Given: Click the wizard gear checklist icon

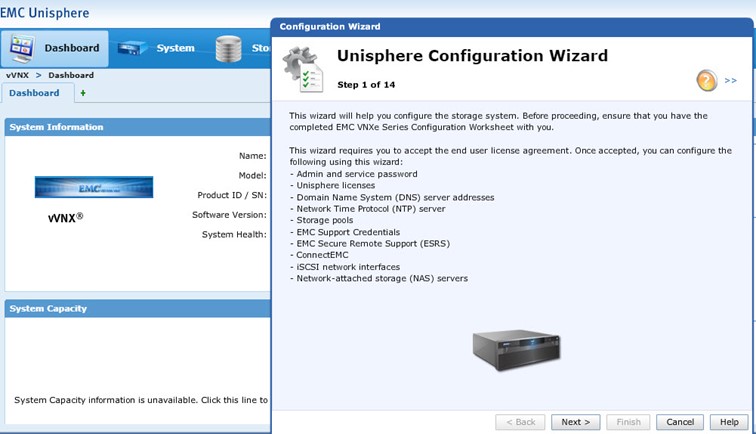Looking at the screenshot, I should [x=303, y=69].
